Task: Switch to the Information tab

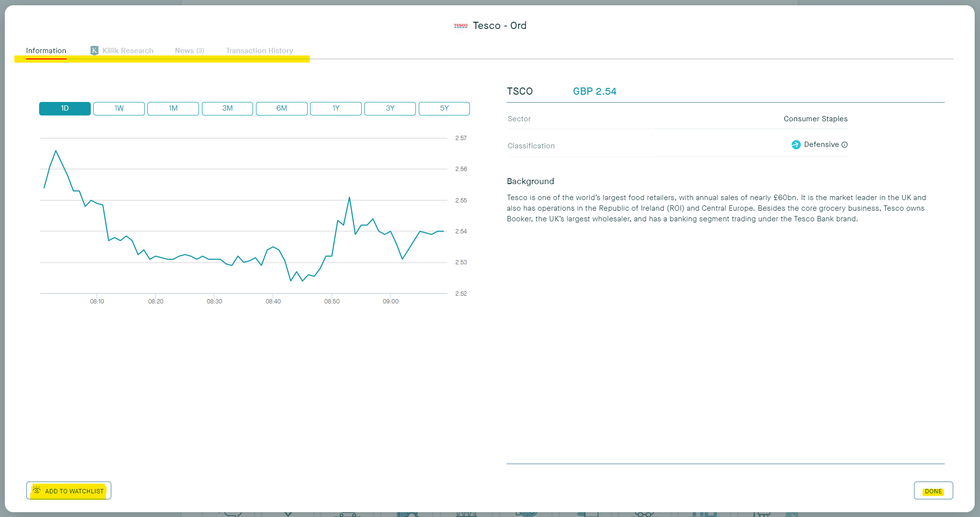Action: pyautogui.click(x=46, y=51)
